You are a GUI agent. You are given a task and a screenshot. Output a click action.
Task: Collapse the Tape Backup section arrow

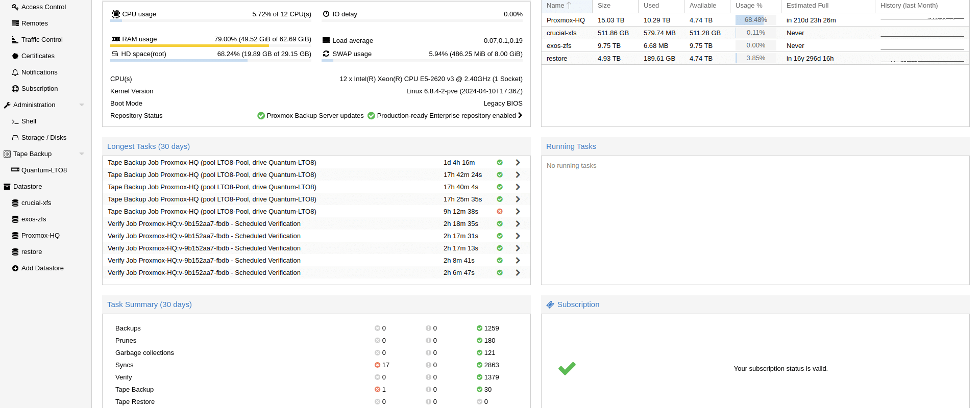(82, 154)
